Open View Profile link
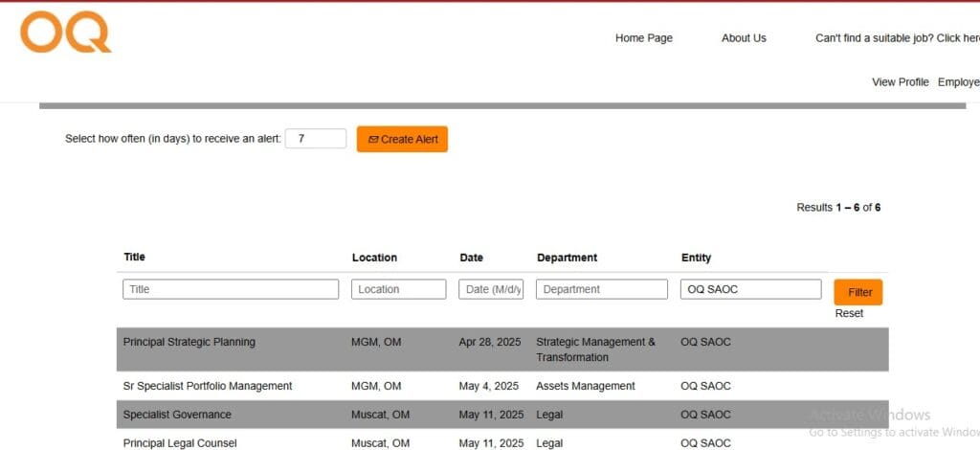 point(900,82)
